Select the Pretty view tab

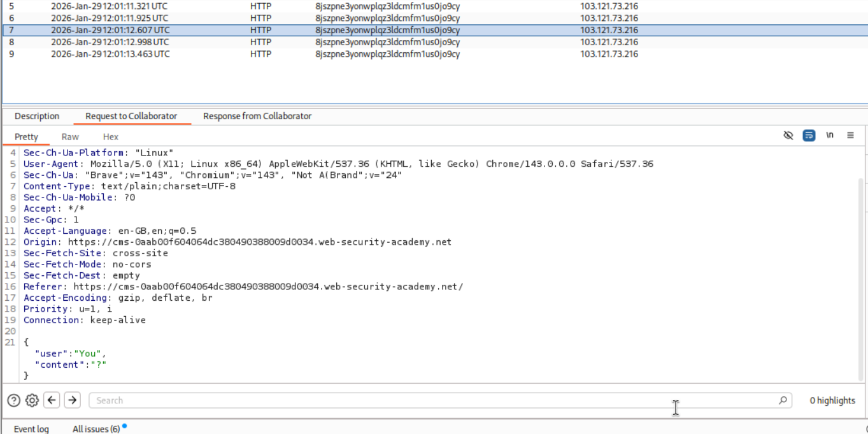click(27, 137)
